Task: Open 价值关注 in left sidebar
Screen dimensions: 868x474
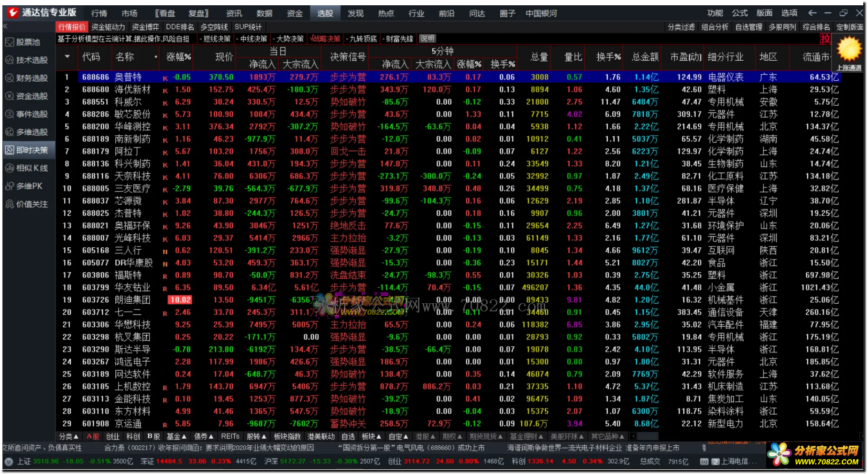Action: (28, 204)
